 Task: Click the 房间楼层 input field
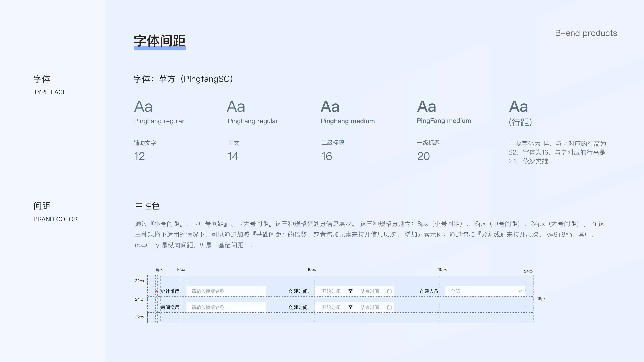(x=226, y=307)
